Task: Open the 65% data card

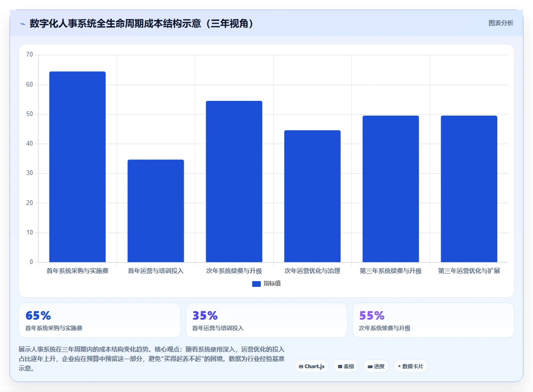Action: [x=99, y=320]
